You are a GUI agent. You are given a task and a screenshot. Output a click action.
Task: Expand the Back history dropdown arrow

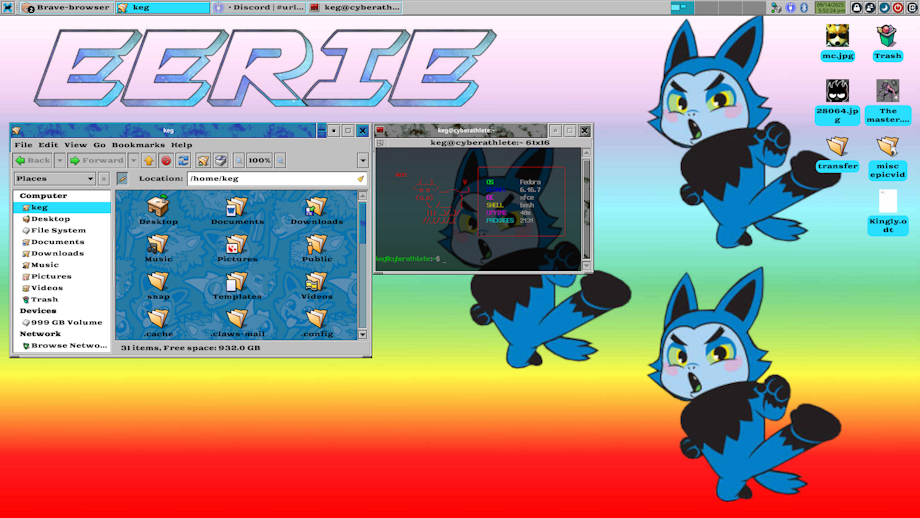(x=60, y=160)
